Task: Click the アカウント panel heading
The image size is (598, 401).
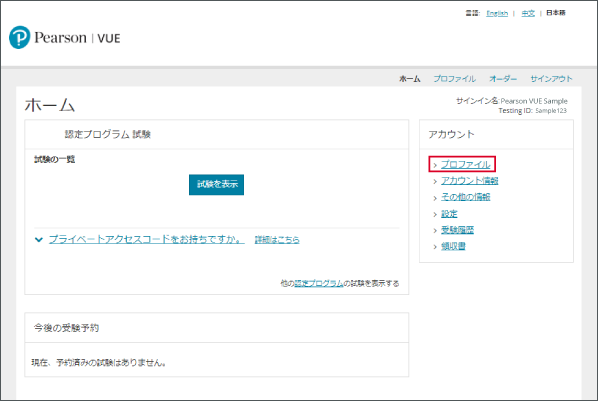Action: pos(452,134)
